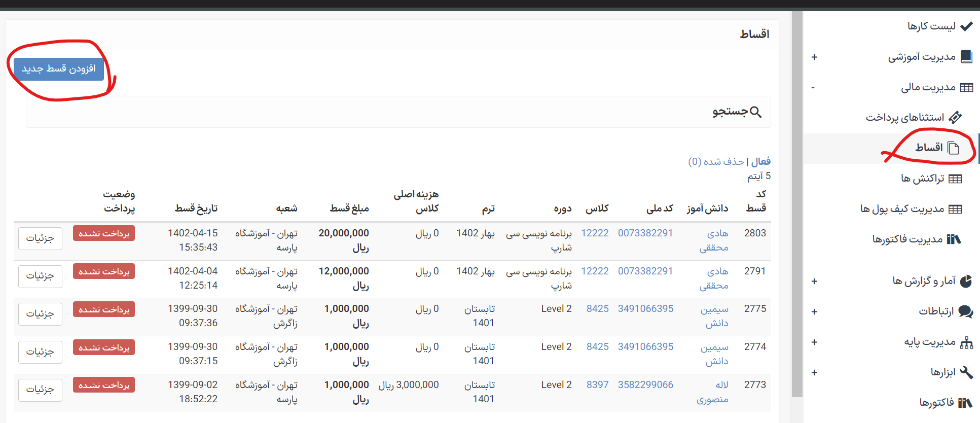Open student سیمین دانش in row 2775
Viewport: 980px width, 423px height.
(714, 316)
